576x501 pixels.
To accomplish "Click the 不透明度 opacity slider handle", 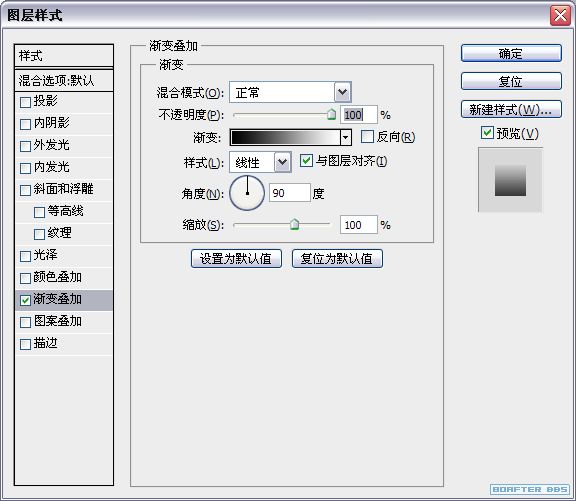I will coord(331,114).
